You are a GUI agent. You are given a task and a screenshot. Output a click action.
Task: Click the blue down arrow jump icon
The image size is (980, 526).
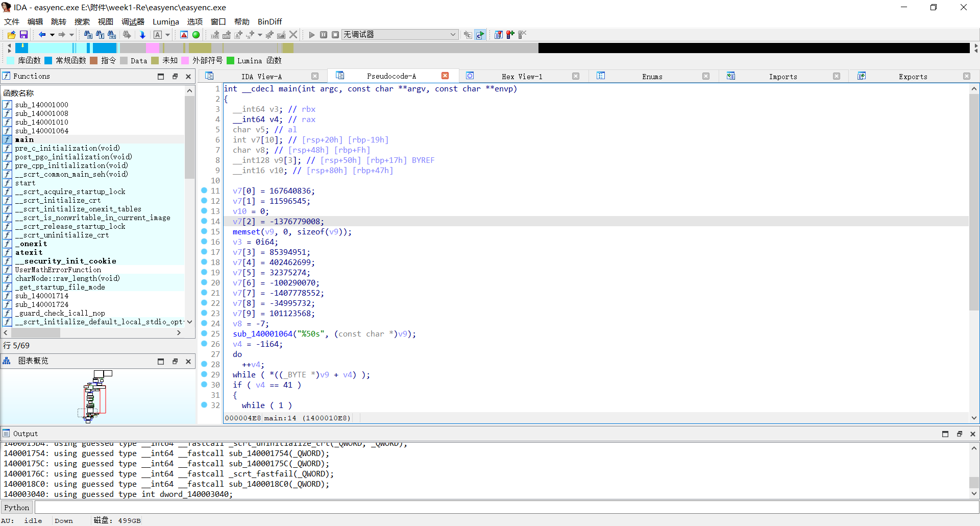click(x=142, y=35)
